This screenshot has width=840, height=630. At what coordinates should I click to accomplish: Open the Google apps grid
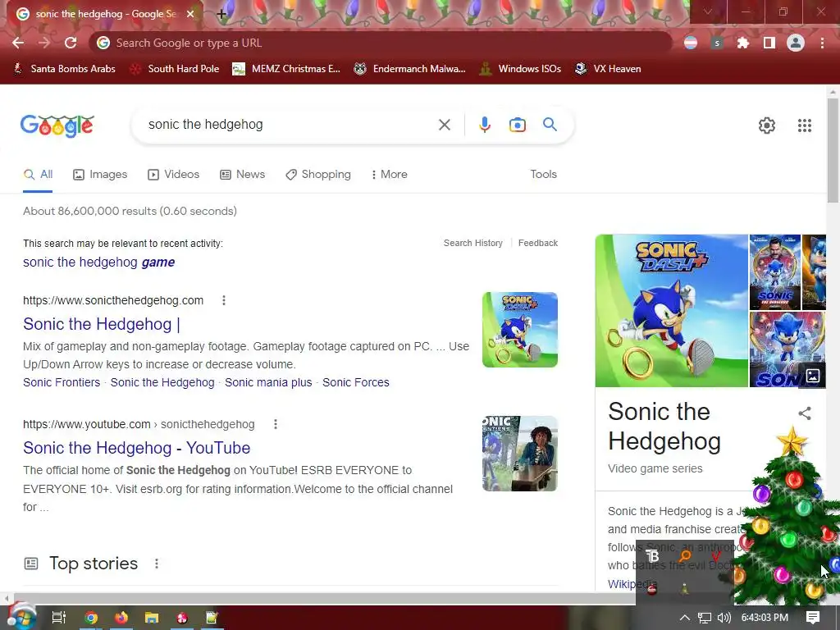tap(805, 126)
